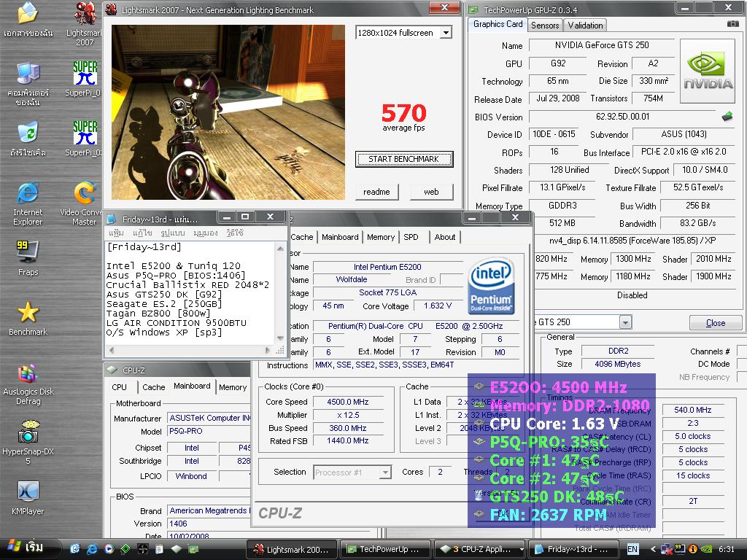Click the readme button in Lightsmark

pos(376,192)
